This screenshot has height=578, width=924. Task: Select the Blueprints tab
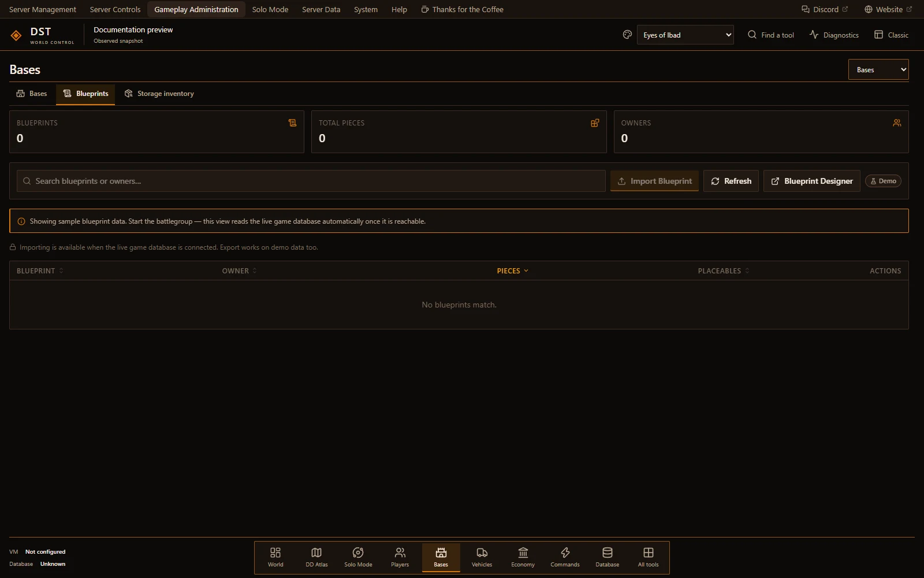85,94
